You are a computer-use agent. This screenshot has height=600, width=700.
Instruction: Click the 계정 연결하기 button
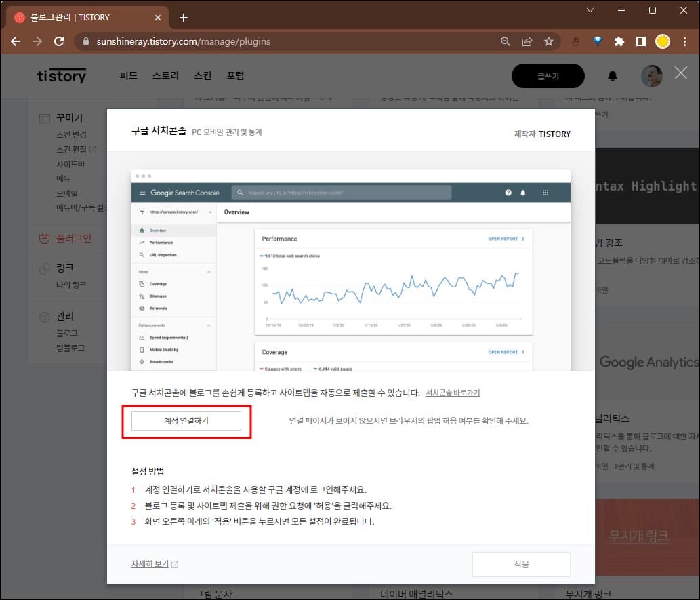186,421
